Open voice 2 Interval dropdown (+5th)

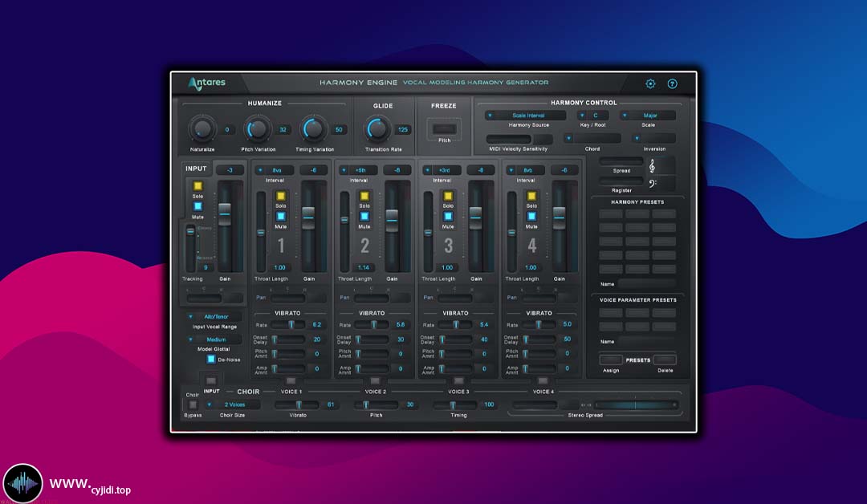(x=358, y=170)
